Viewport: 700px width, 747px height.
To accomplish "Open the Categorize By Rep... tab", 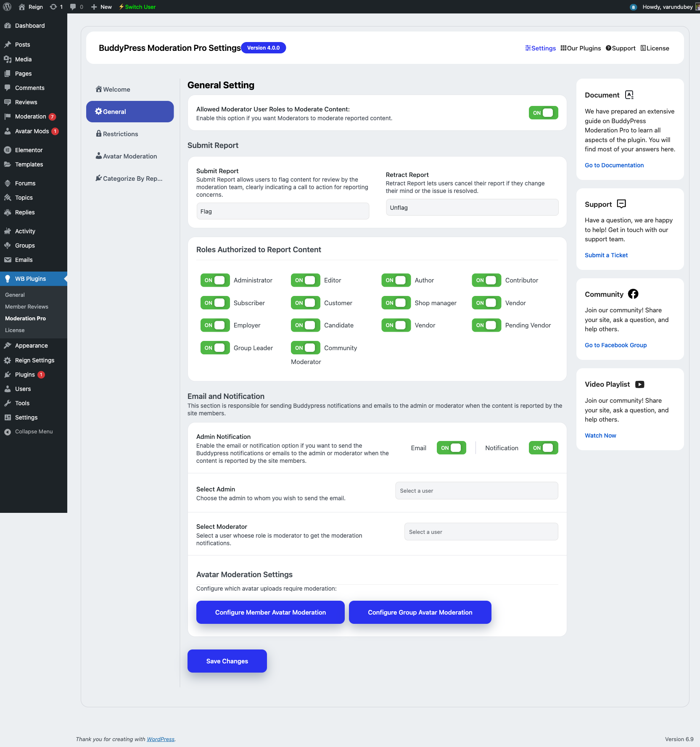I will click(130, 179).
